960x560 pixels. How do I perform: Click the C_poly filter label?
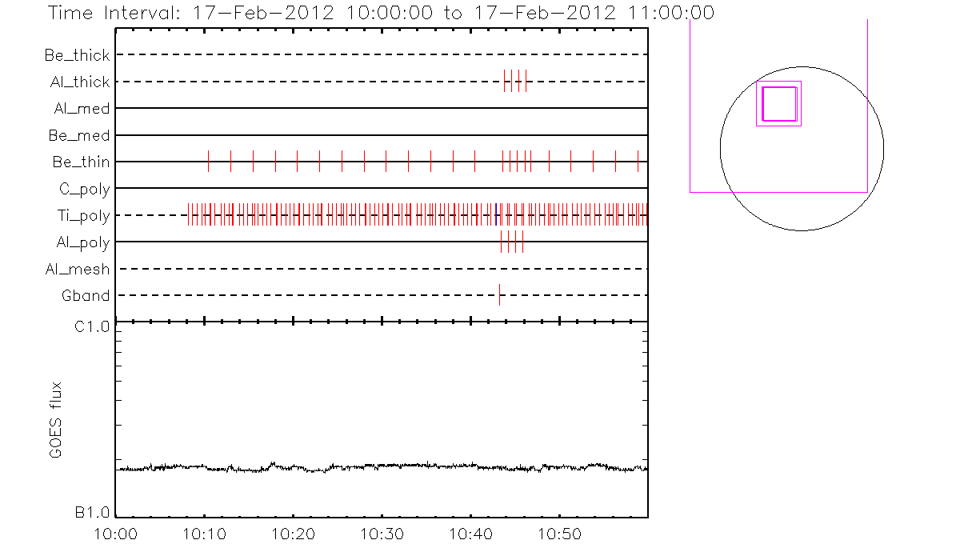[x=85, y=189]
